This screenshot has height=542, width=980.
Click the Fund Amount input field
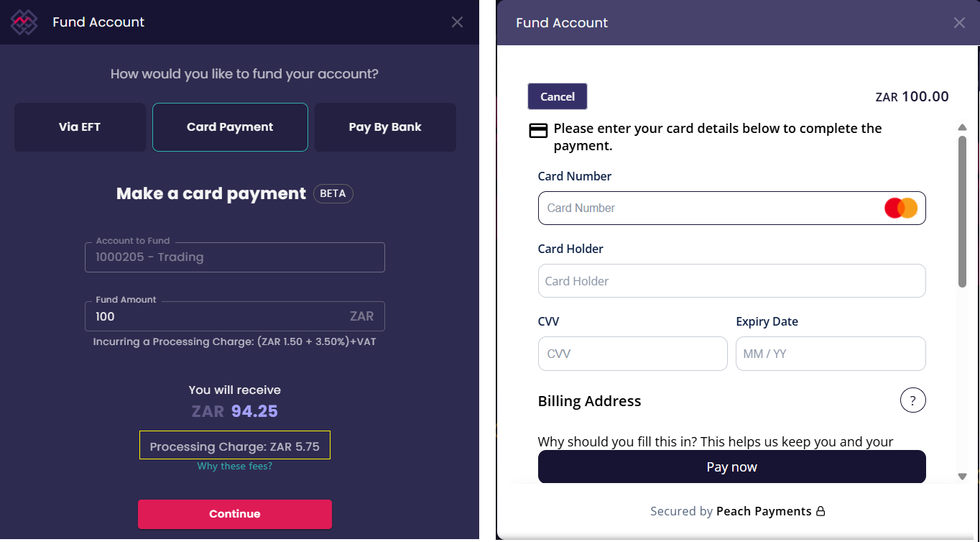[x=216, y=316]
